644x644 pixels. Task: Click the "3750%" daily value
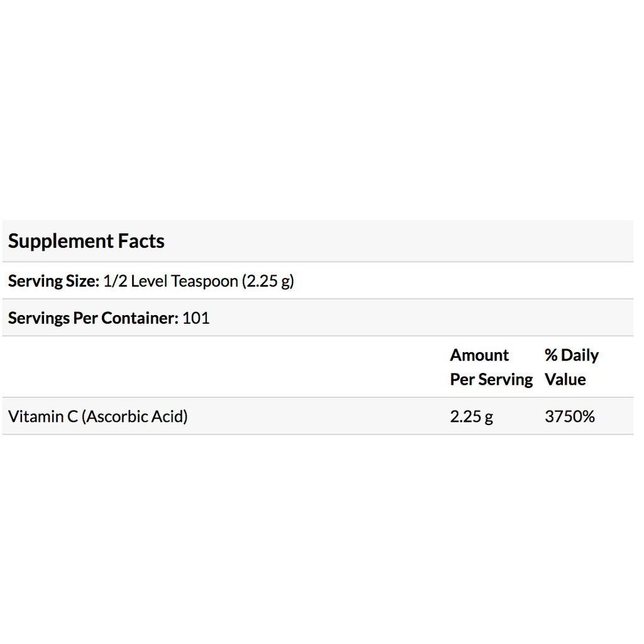[x=570, y=416]
